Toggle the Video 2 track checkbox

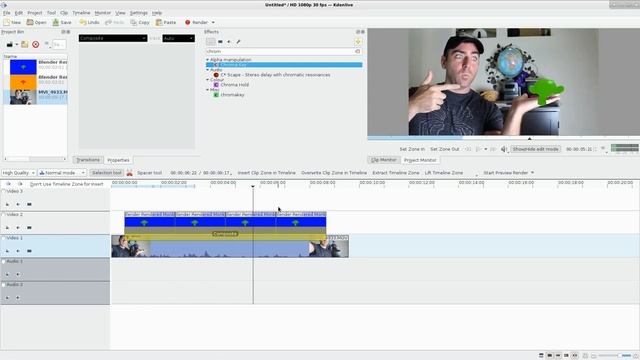pyautogui.click(x=4, y=215)
